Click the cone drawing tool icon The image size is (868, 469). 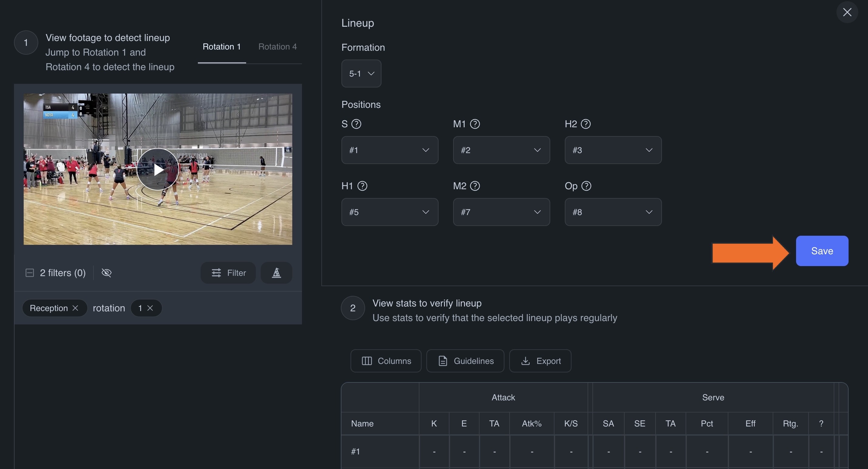(x=276, y=273)
